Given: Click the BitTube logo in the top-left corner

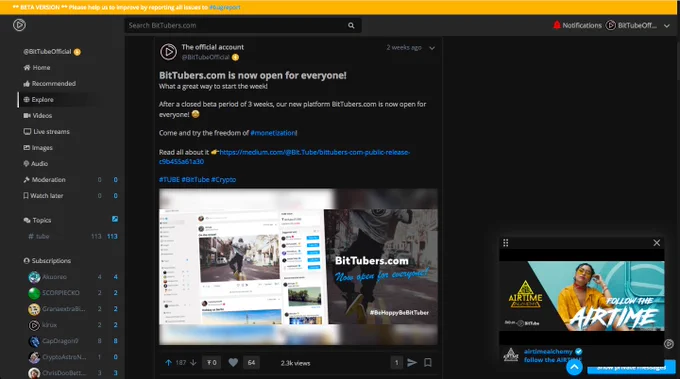Looking at the screenshot, I should [x=19, y=25].
